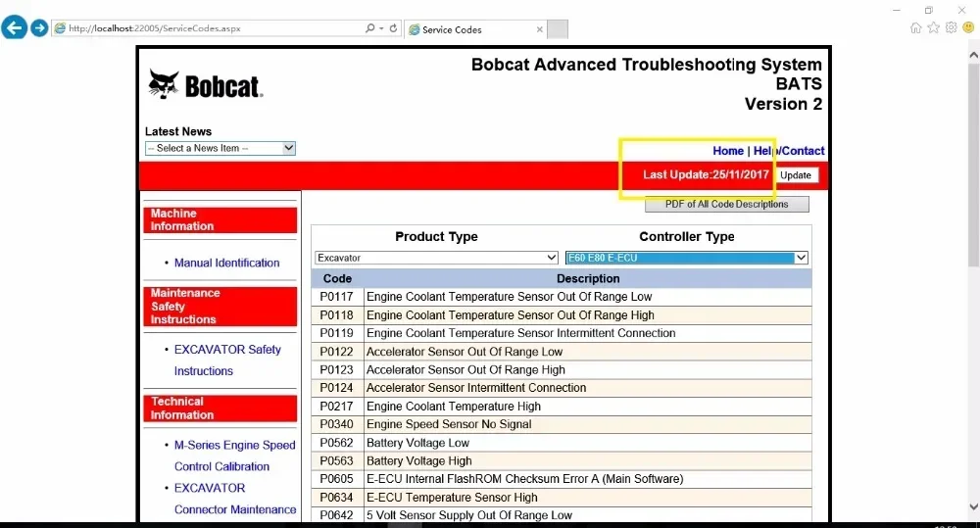Click 'Engine Coolant Temperature High' description
980x528 pixels.
click(x=454, y=407)
